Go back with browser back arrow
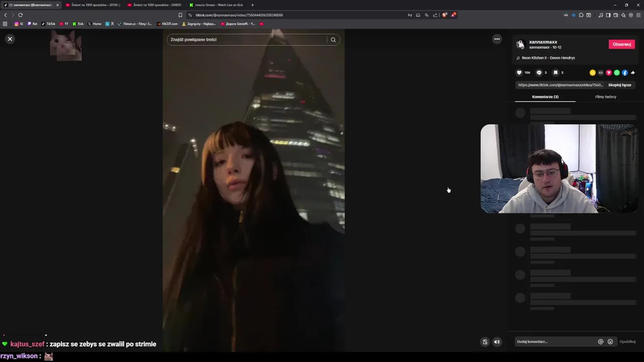 (x=6, y=15)
